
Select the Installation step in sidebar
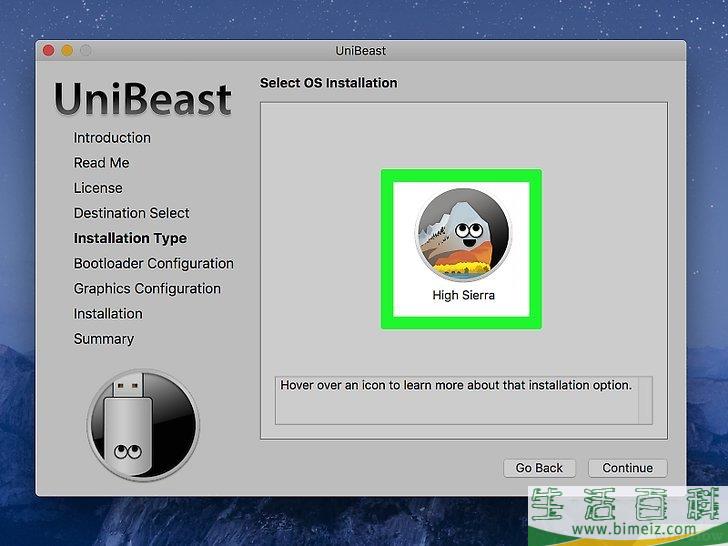108,314
